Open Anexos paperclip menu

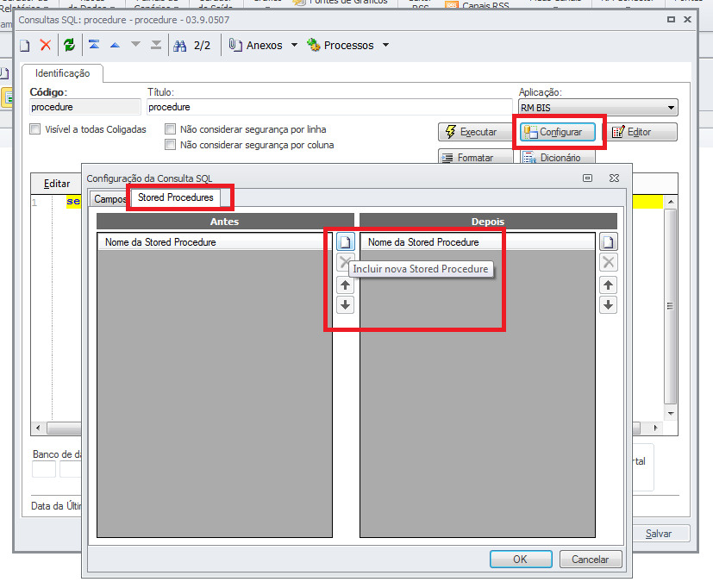(255, 45)
